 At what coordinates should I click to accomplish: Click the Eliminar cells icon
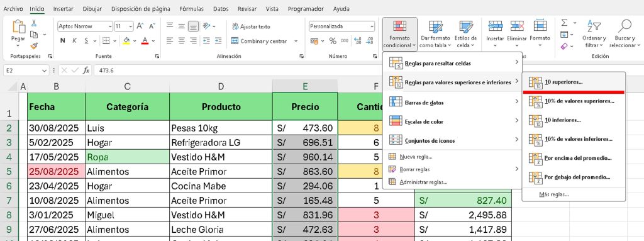coord(517,26)
